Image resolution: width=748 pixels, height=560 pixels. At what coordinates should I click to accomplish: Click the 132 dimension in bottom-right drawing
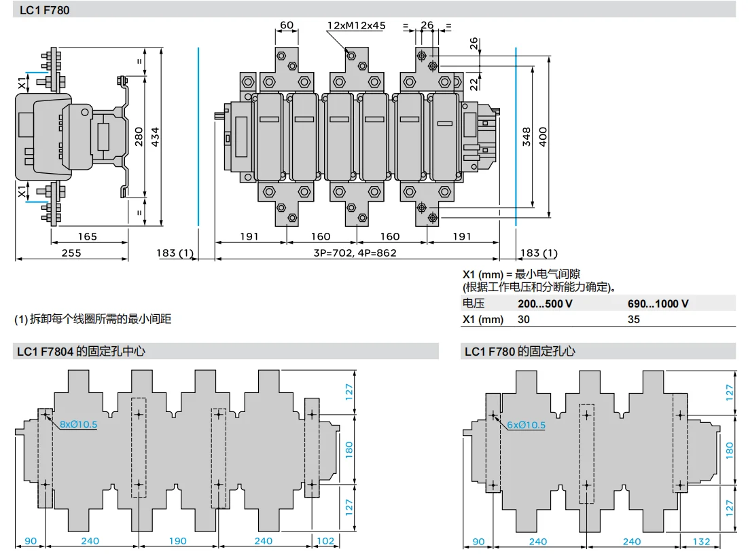(700, 541)
